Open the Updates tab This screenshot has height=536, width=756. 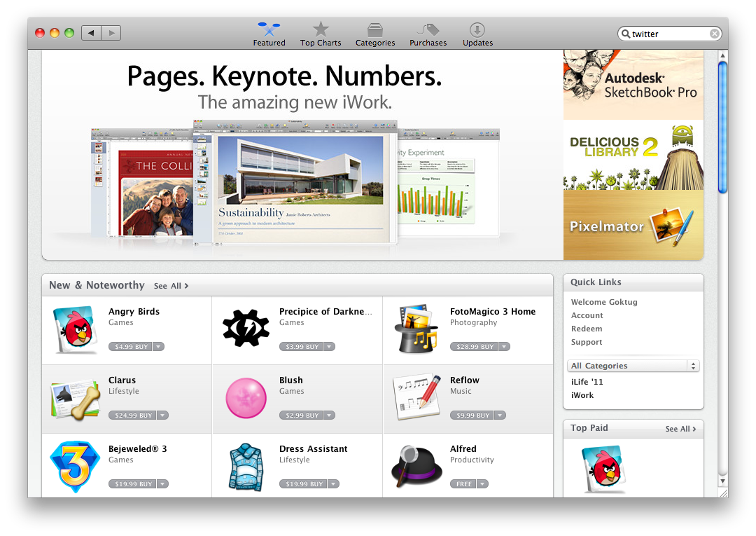(x=477, y=34)
